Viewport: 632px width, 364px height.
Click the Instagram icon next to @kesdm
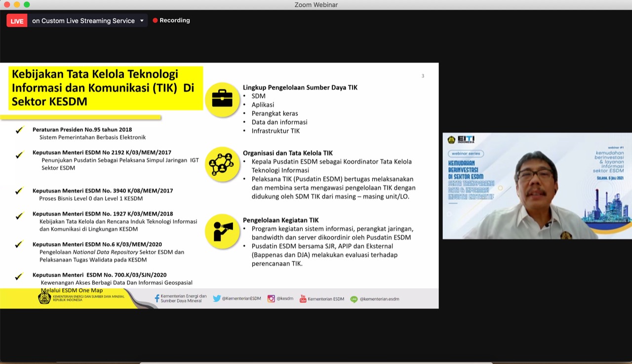tap(271, 298)
